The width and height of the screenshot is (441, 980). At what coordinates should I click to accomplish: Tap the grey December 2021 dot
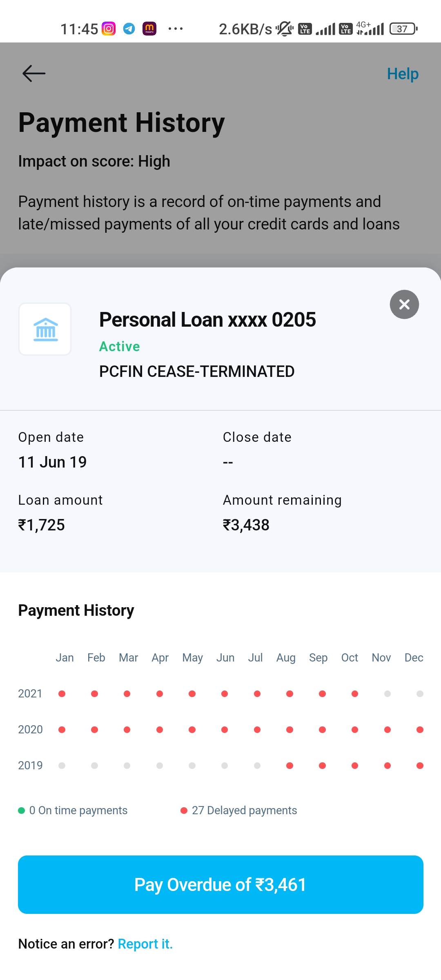click(x=420, y=694)
